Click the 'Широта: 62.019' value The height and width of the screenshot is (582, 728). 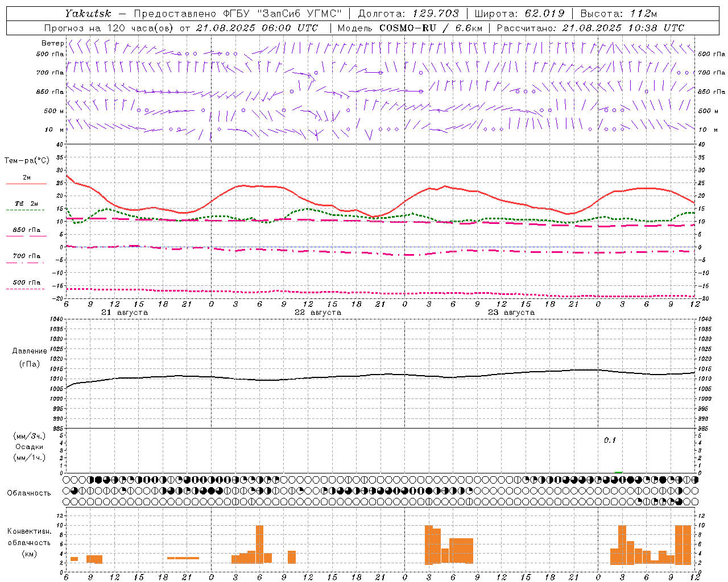(519, 13)
